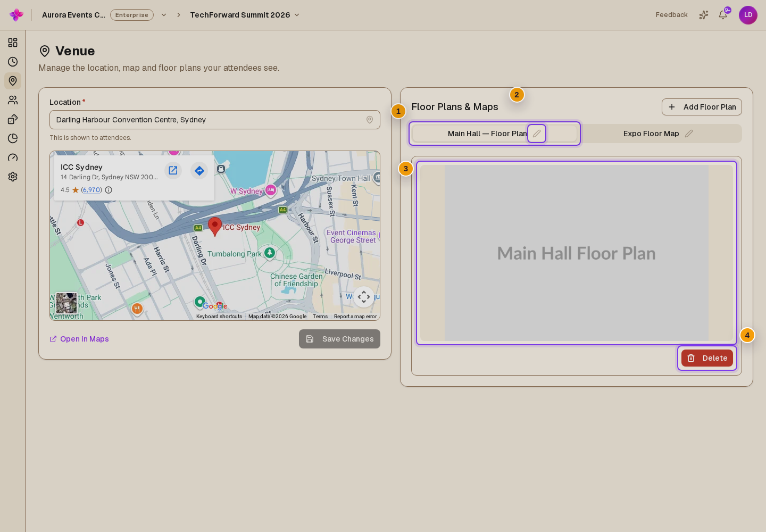Screen dimensions: 766x532
Task: Open the 6,970 reviews link
Action: (x=91, y=190)
